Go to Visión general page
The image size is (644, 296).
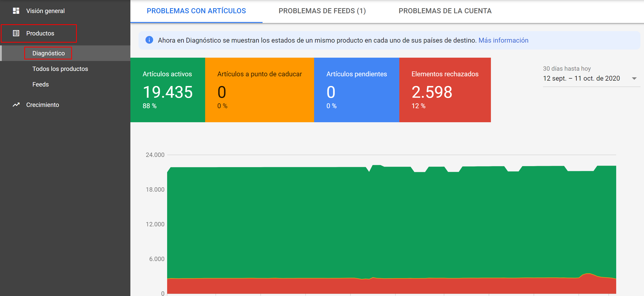click(x=45, y=11)
